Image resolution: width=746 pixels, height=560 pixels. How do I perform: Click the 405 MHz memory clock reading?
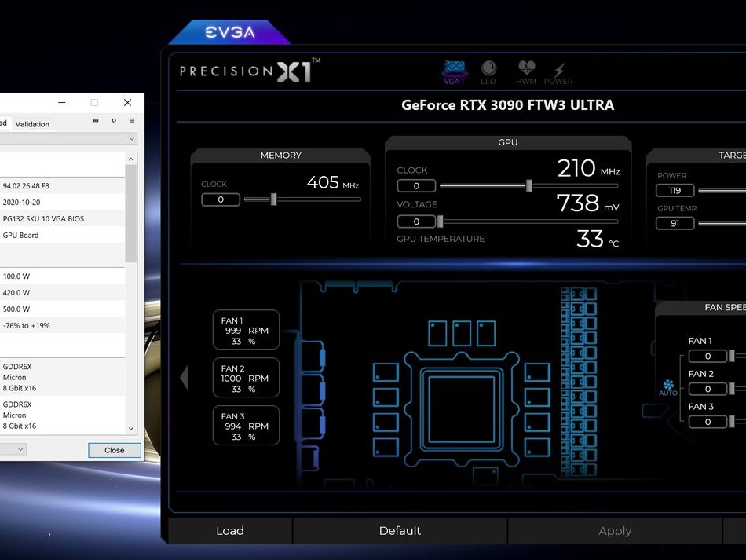[333, 182]
